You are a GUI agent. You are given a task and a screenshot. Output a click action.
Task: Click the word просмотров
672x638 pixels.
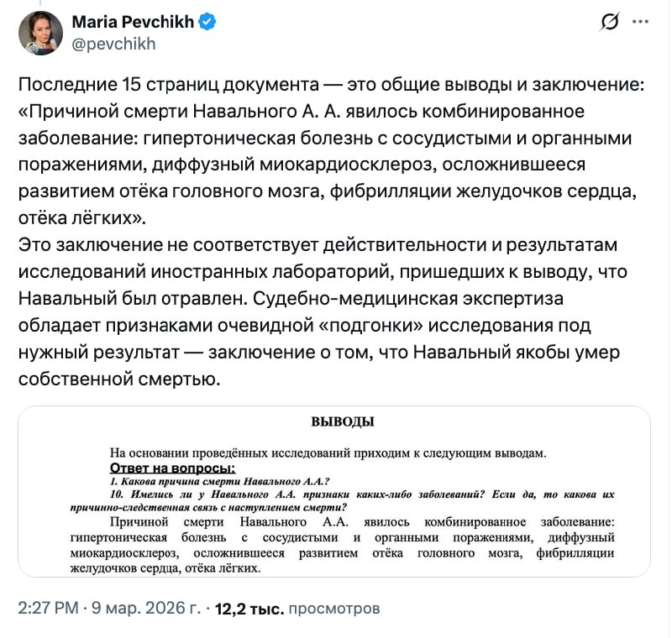(333, 608)
